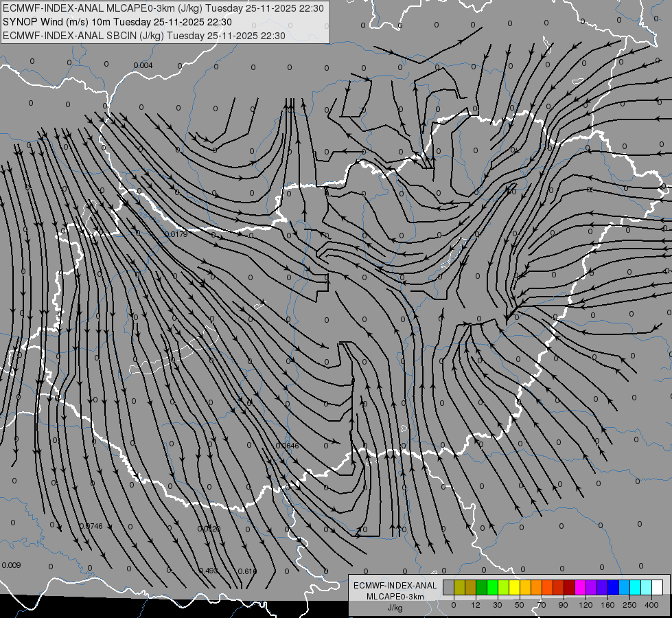Viewport: 672px width, 618px height.
Task: Click the legend tick label '250'
Action: click(629, 605)
